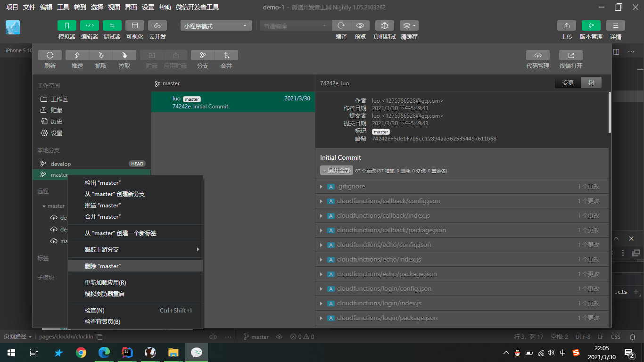Select 检查背景页(B) menu entry
This screenshot has width=644, height=362.
tap(135, 322)
